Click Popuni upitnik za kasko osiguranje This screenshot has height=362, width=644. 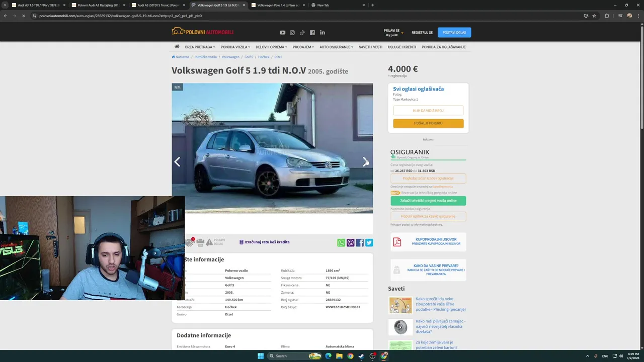(428, 216)
